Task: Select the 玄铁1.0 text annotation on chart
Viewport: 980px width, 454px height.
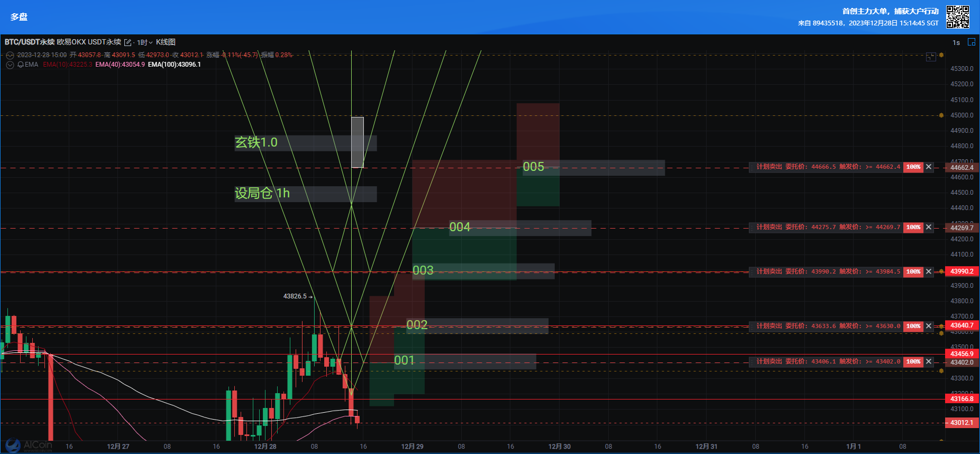Action: pos(256,142)
